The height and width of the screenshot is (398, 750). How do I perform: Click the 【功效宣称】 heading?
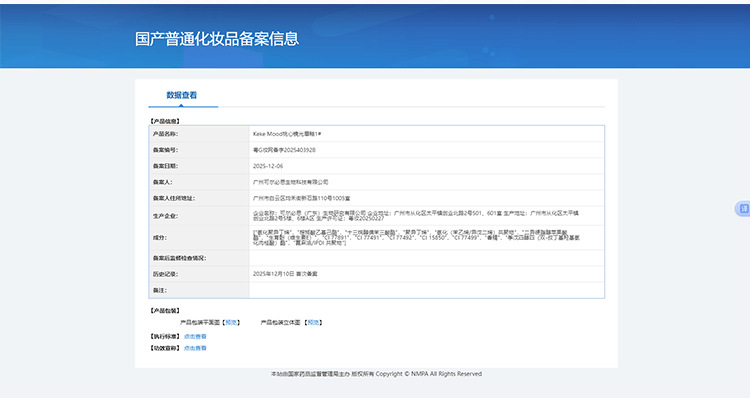pyautogui.click(x=165, y=348)
